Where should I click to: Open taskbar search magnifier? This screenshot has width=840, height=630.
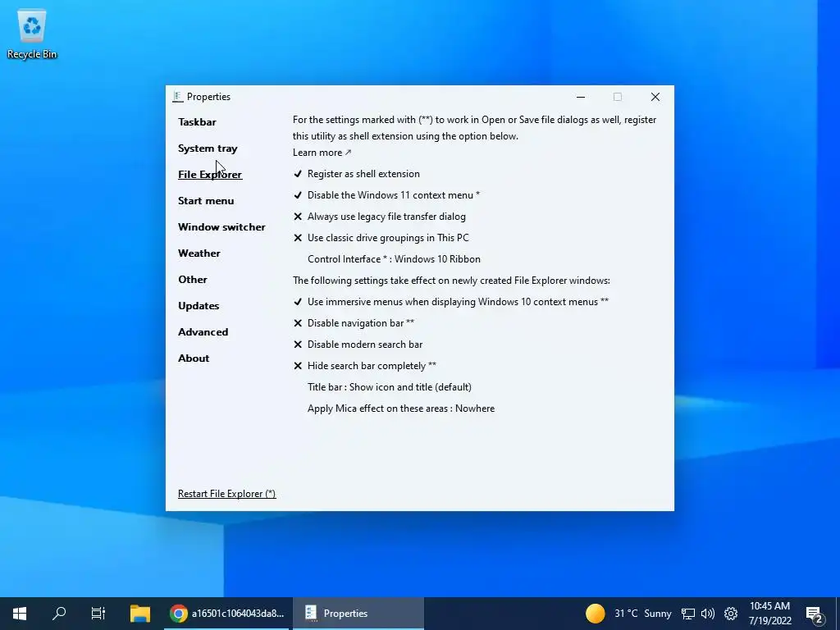point(59,614)
